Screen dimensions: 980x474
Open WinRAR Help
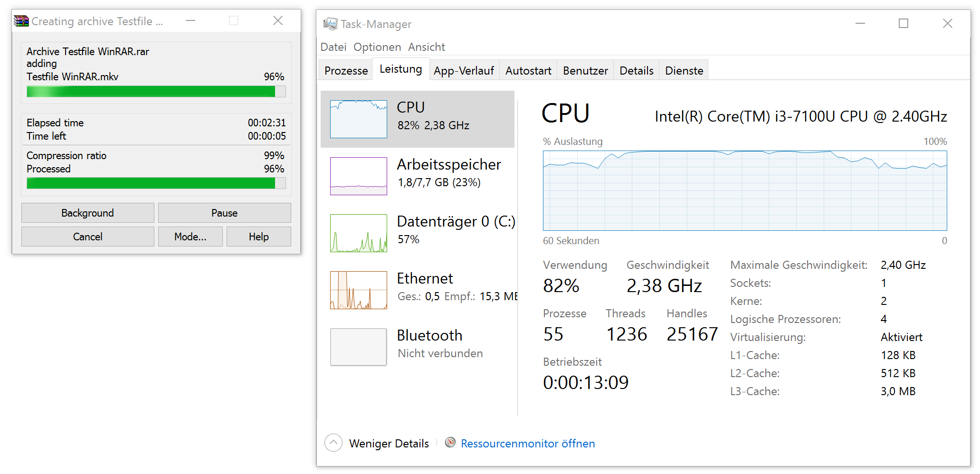tap(259, 237)
